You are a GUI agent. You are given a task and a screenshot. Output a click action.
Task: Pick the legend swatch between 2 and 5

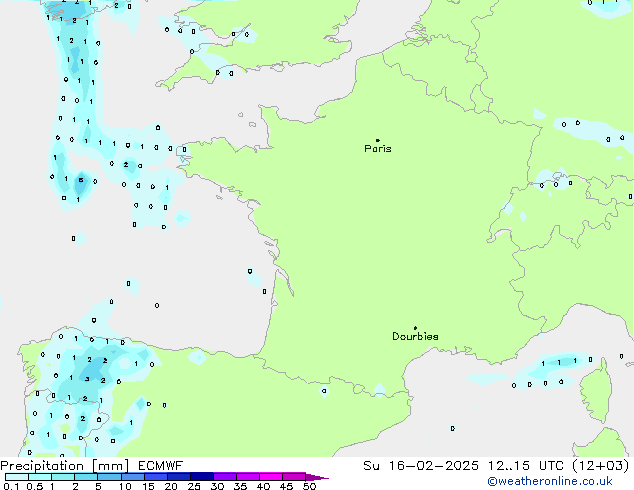pos(86,477)
